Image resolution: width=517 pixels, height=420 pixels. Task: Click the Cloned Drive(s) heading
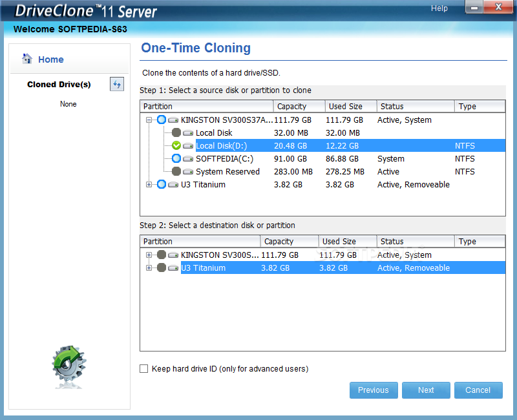(59, 85)
